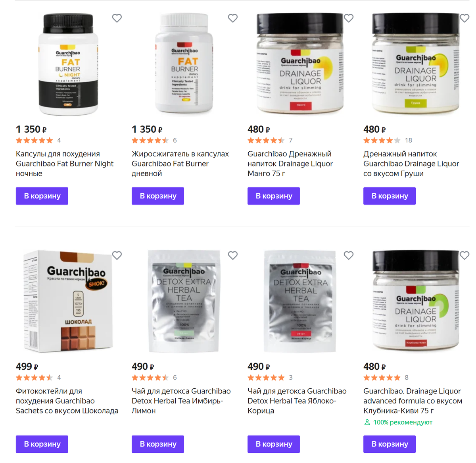Viewport: 476px width, 463px height.
Task: Toggle heart on Apple-Cinnamon Detox tea
Action: pyautogui.click(x=349, y=255)
